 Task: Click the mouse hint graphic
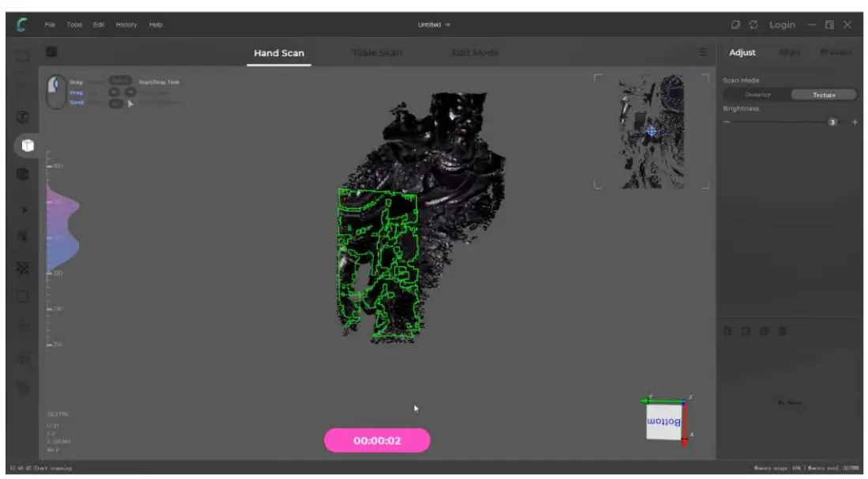point(55,92)
